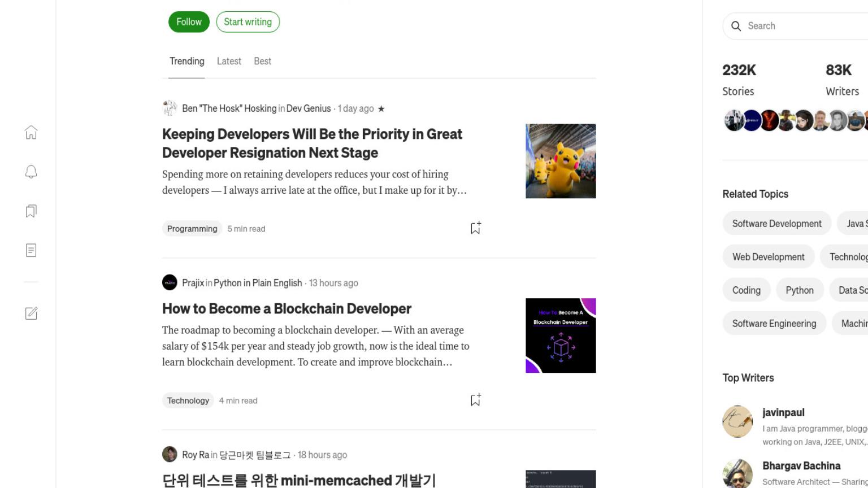Select the Python related topic
Viewport: 868px width, 488px height.
(x=800, y=290)
